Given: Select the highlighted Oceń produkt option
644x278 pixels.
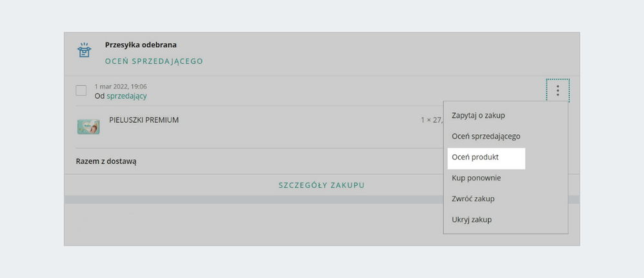Looking at the screenshot, I should (475, 157).
